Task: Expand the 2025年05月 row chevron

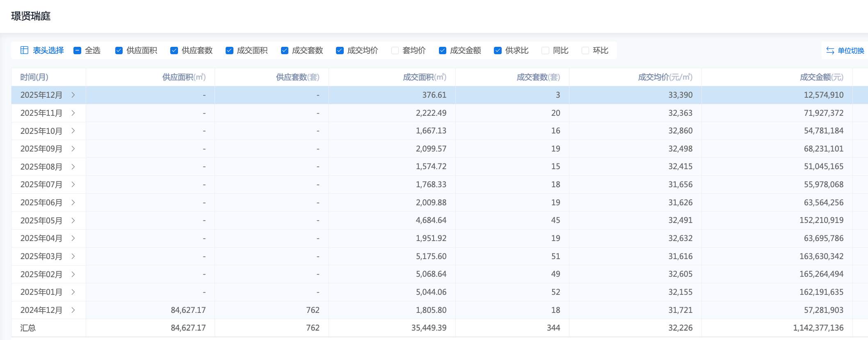Action: pyautogui.click(x=73, y=221)
